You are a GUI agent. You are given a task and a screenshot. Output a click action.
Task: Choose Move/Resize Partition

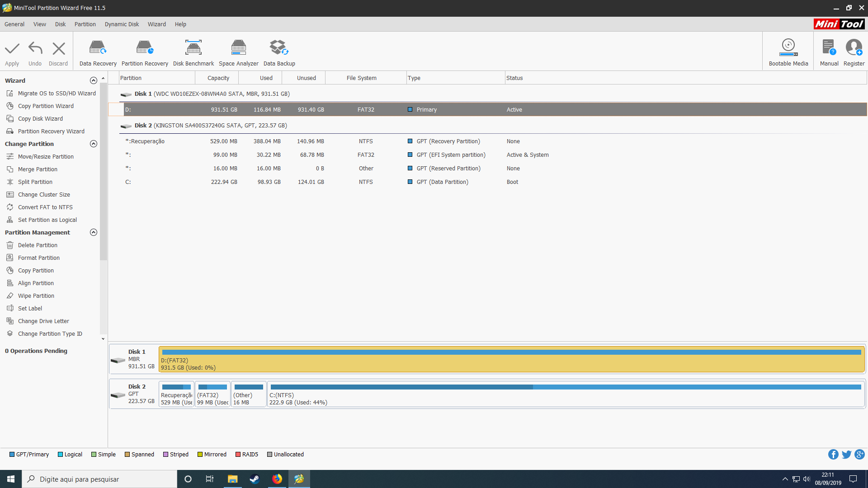click(x=40, y=157)
